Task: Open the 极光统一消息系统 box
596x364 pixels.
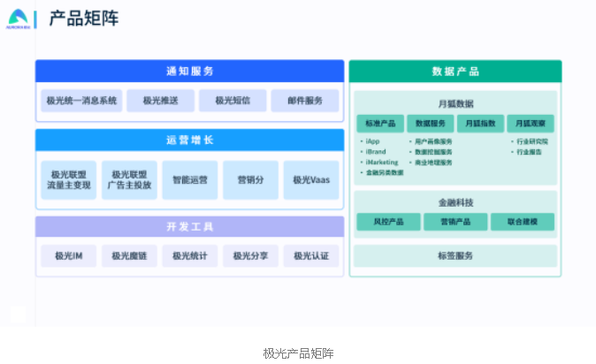Action: (x=81, y=101)
